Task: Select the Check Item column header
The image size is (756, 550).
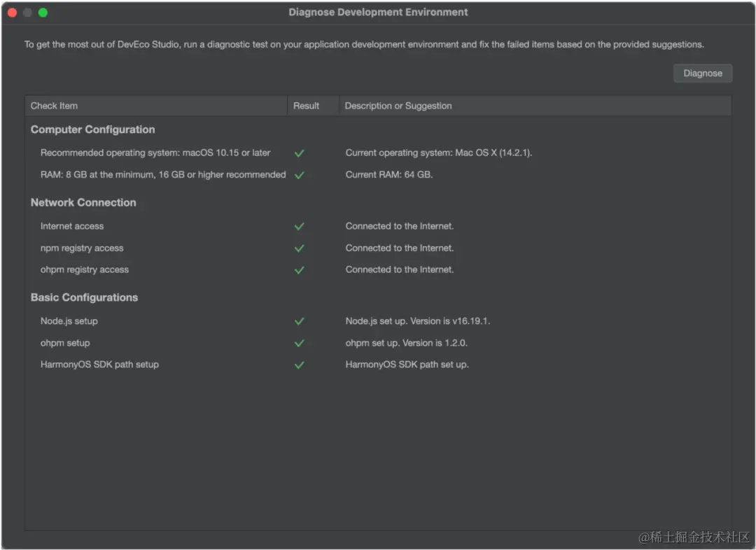Action: (x=55, y=106)
